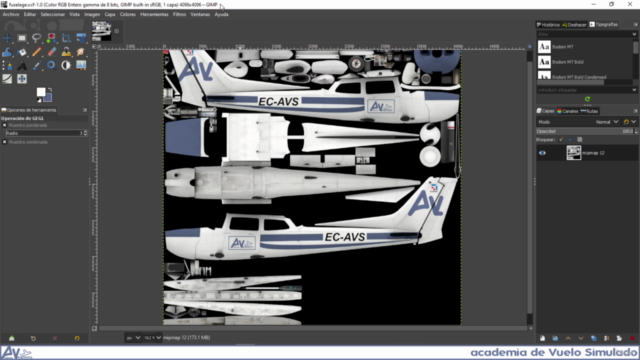Screen dimensions: 640x360
Task: Open the foreground white color swatch
Action: point(41,92)
